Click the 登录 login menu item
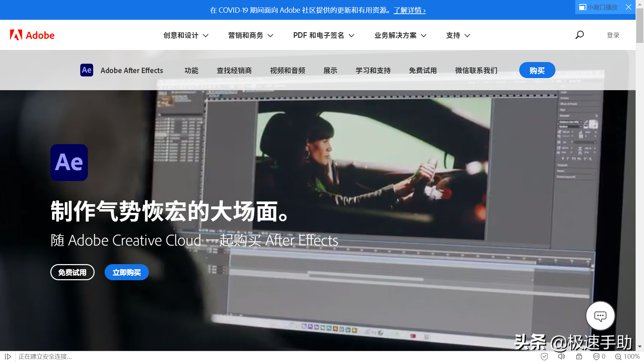Viewport: 644px width, 362px height. pyautogui.click(x=614, y=35)
